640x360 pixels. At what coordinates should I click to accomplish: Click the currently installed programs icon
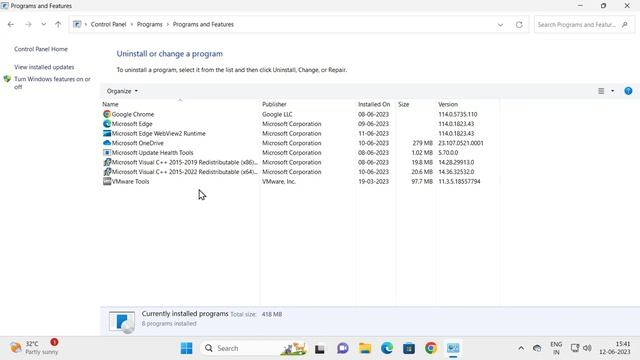click(x=122, y=322)
